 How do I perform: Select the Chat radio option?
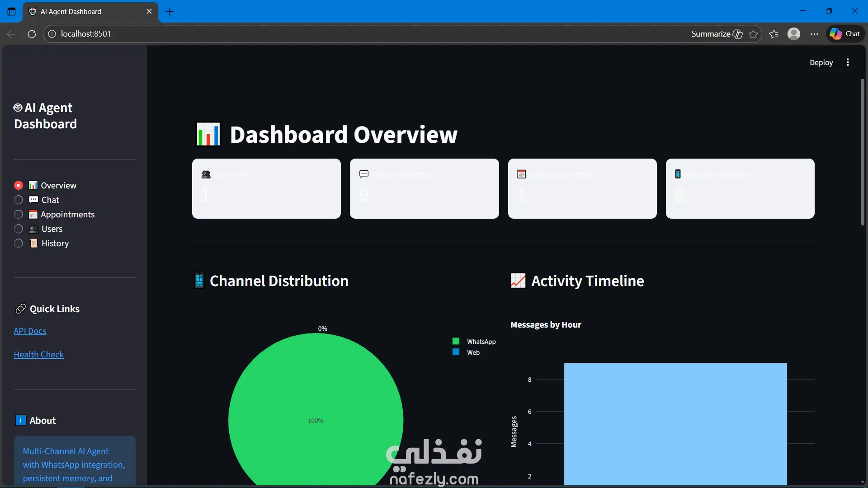coord(19,200)
